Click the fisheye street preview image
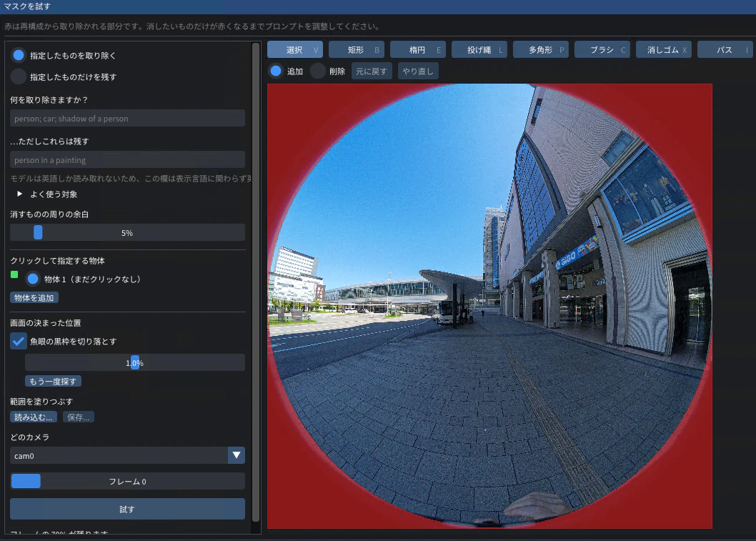Viewport: 756px width, 541px height. click(x=490, y=306)
